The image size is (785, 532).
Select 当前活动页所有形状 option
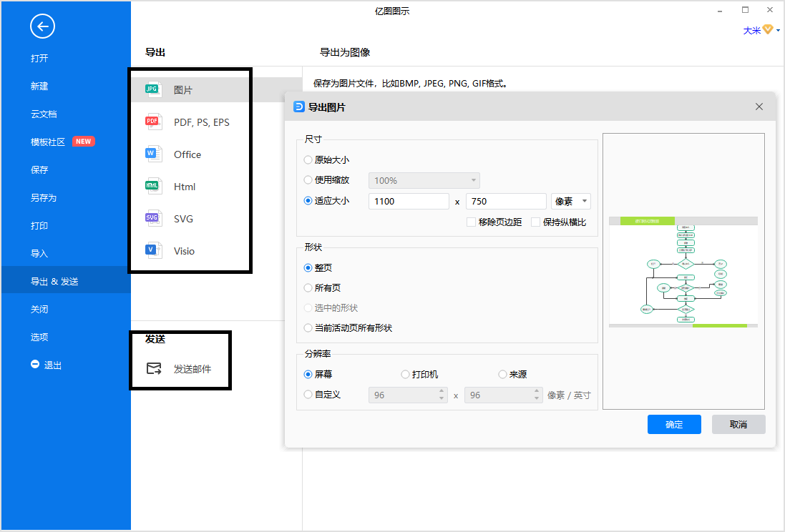[308, 328]
